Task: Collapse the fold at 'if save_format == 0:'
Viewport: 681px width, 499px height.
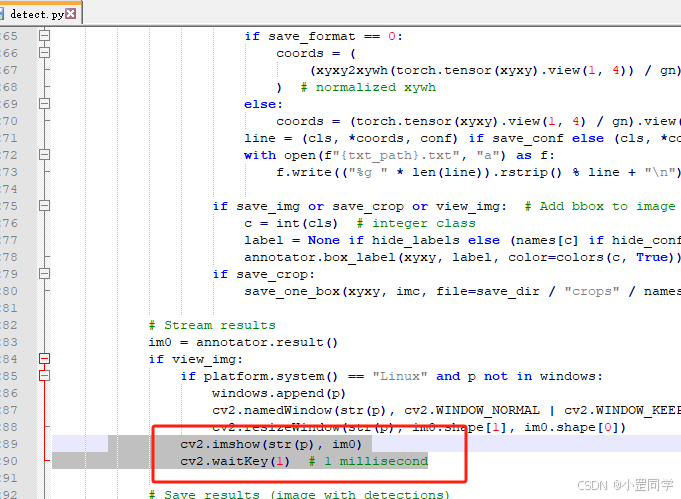Action: 44,36
